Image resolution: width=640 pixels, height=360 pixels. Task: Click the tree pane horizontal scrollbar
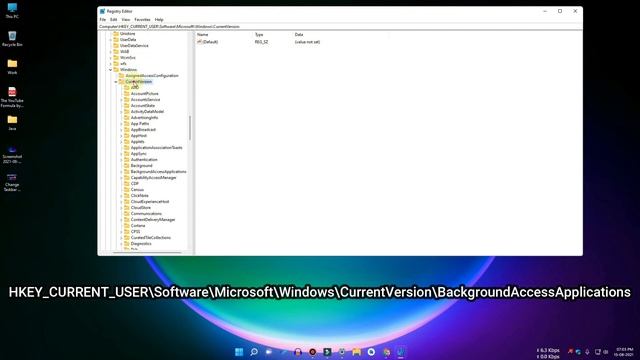tap(147, 253)
